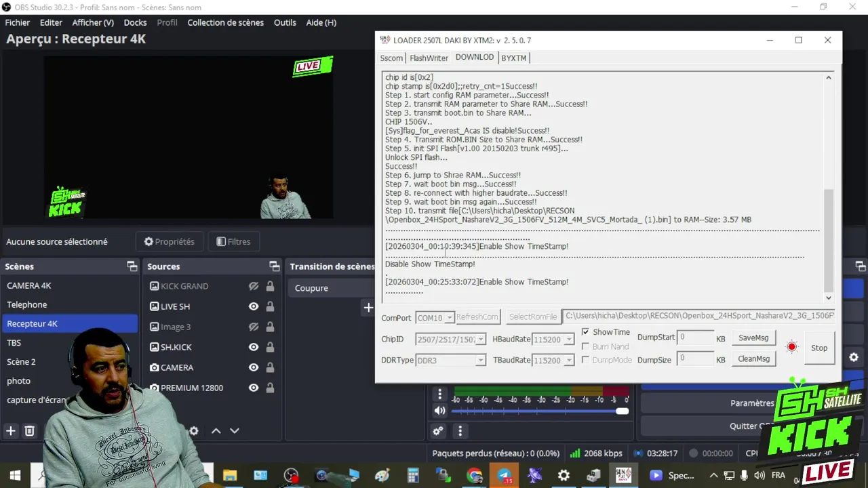Toggle lock on SH.KICK source

(270, 347)
